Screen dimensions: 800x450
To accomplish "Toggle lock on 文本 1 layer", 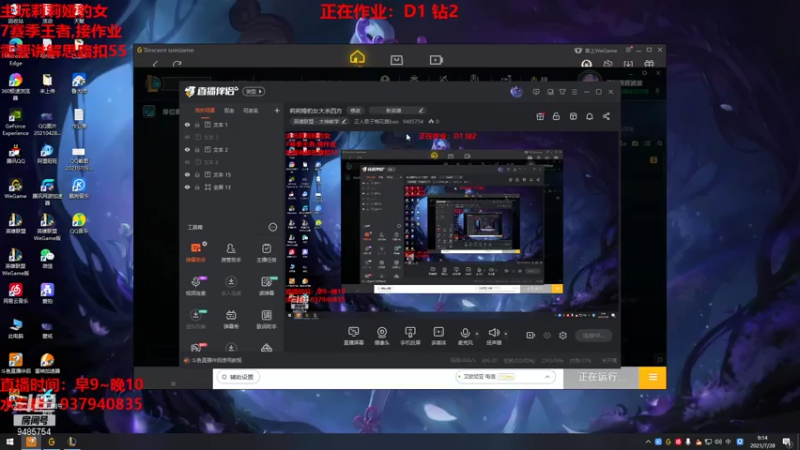I will 197,124.
